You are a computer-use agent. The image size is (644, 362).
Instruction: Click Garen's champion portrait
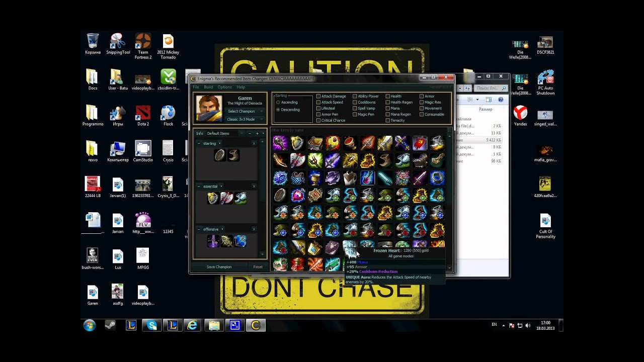point(209,108)
